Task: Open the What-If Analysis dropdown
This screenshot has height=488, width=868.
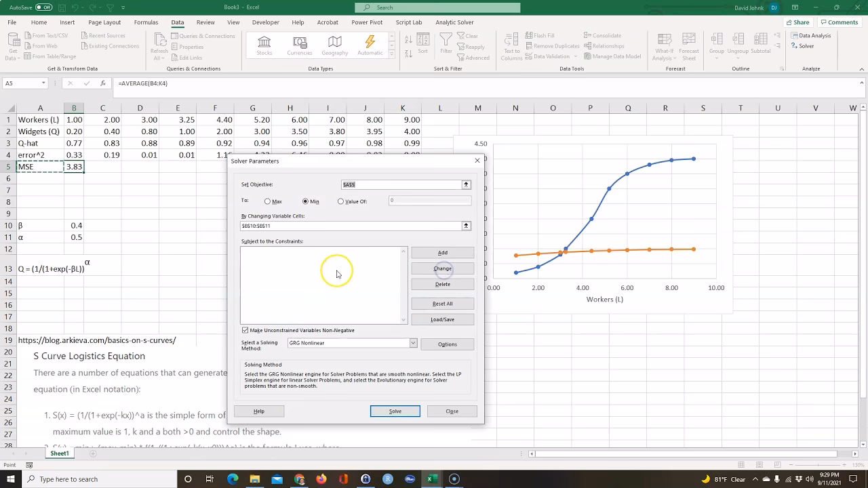Action: [665, 45]
